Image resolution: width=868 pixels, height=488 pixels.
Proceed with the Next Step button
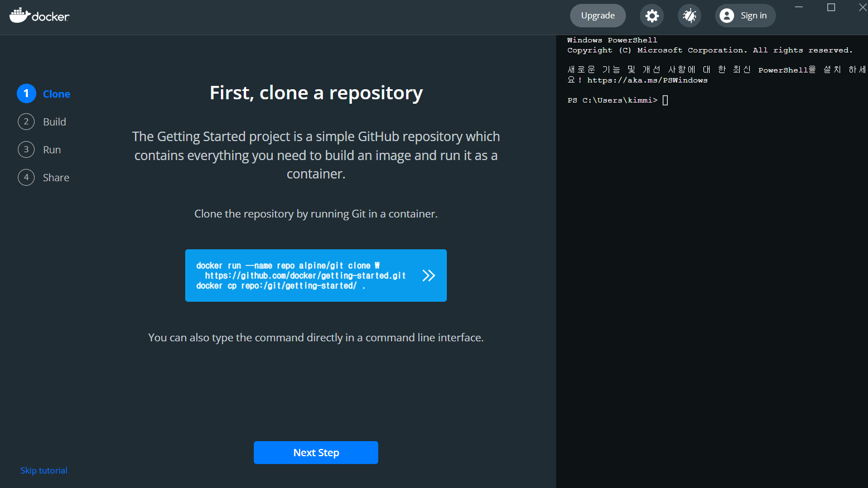[x=316, y=452]
